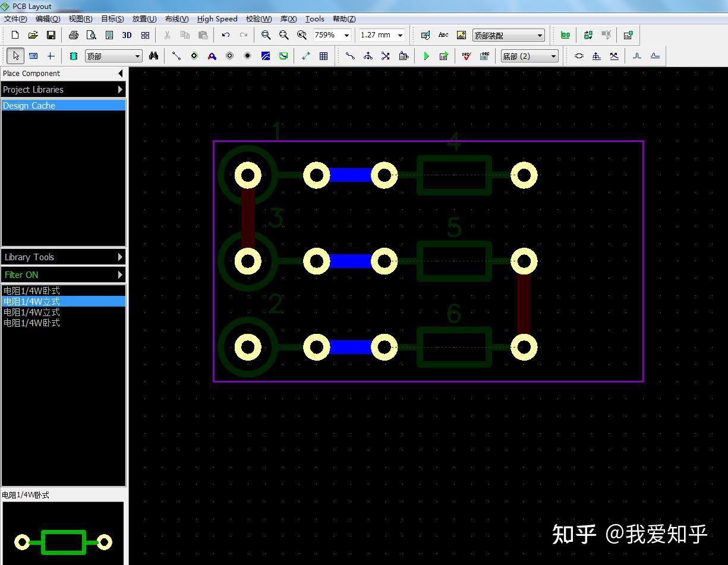Open the component search binoculars tool
This screenshot has width=728, height=565.
pos(154,55)
